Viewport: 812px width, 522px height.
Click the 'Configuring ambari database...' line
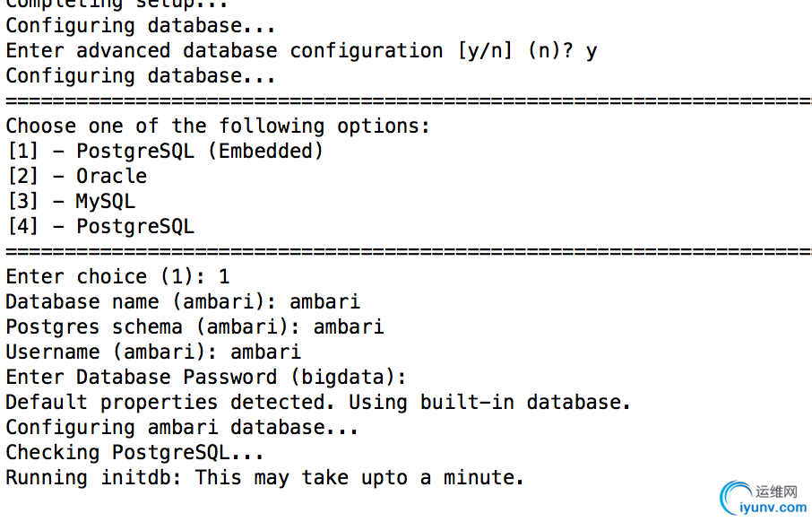pyautogui.click(x=182, y=427)
